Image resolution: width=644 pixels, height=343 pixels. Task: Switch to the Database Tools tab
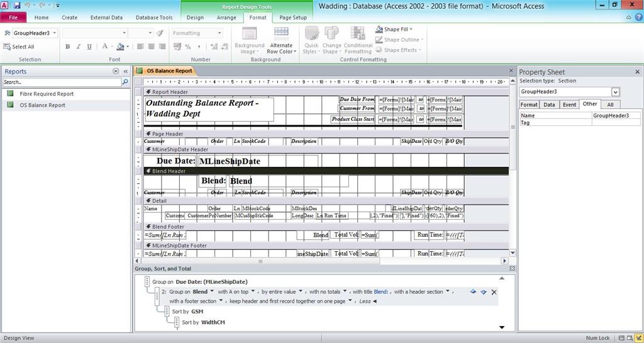[154, 18]
